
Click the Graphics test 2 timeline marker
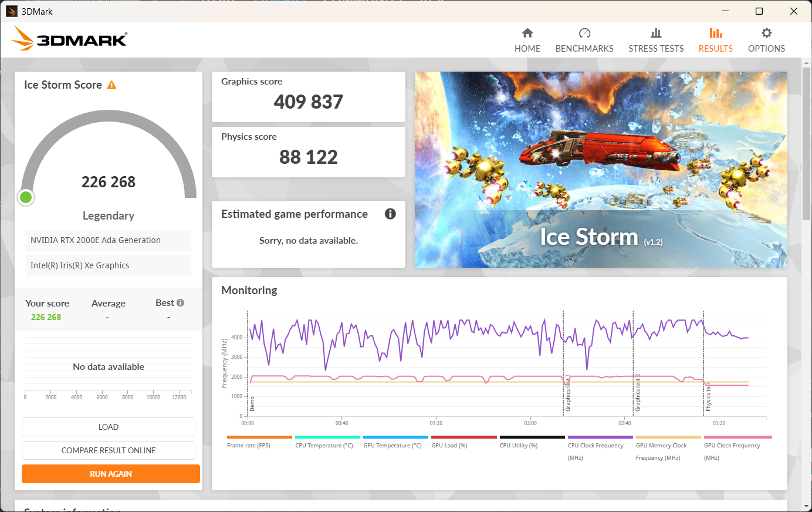pyautogui.click(x=638, y=393)
